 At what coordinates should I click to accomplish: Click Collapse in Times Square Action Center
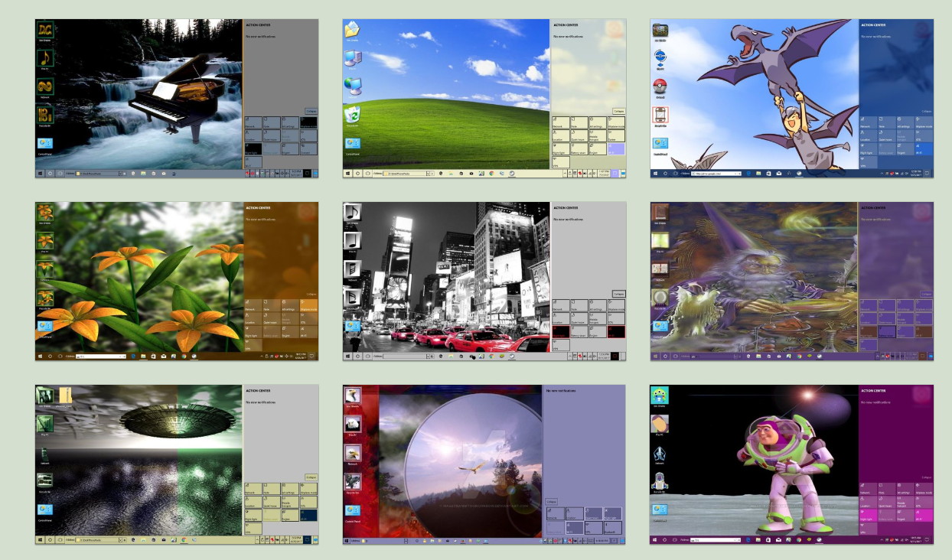619,294
